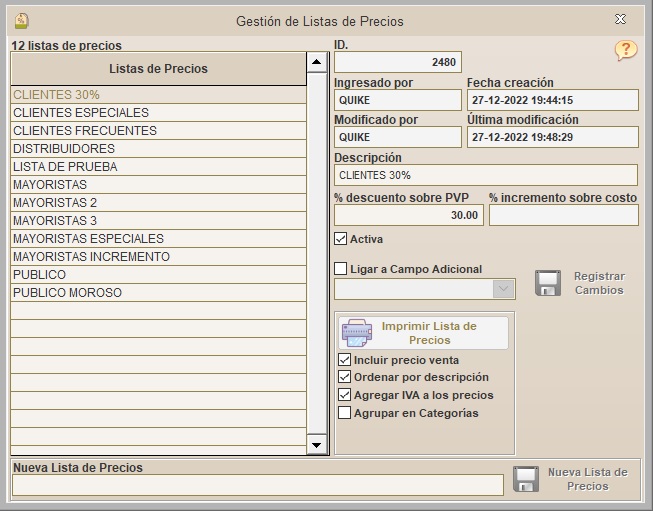This screenshot has height=511, width=653.
Task: Enable Ligar a Campo Adicional checkbox
Action: pyautogui.click(x=340, y=269)
